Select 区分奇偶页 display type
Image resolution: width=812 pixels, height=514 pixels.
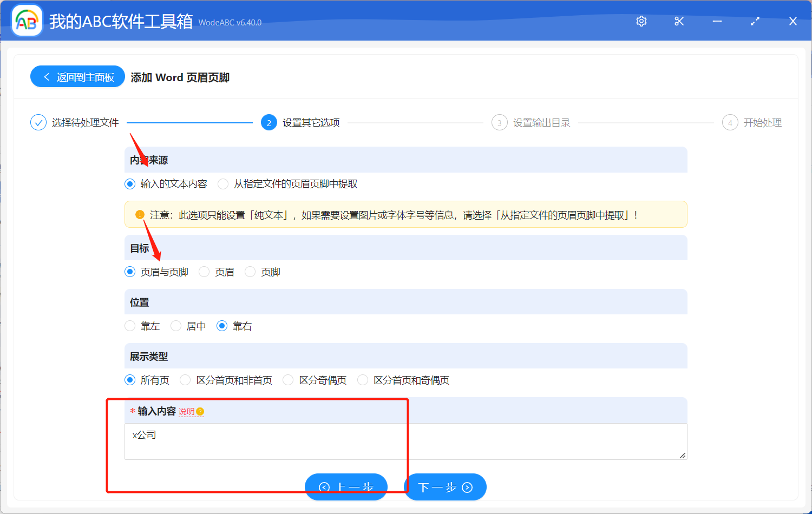coord(288,380)
